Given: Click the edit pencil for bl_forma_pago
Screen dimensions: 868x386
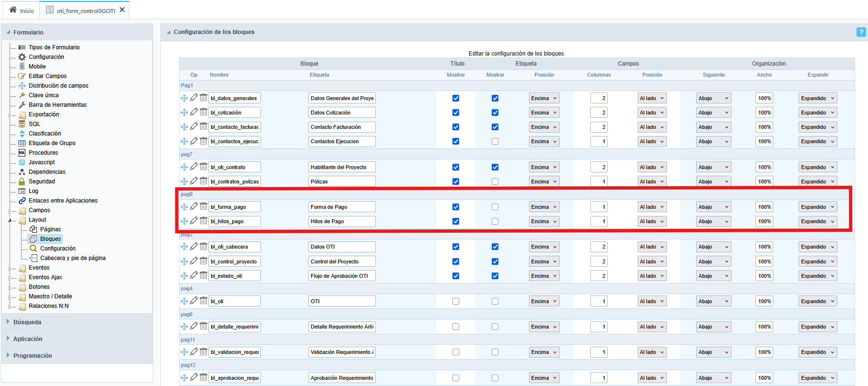Looking at the screenshot, I should 194,206.
